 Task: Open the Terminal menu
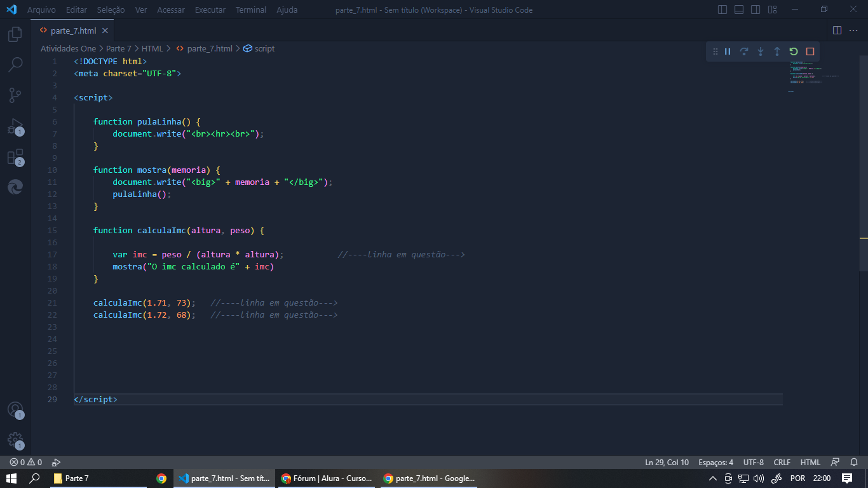point(251,10)
